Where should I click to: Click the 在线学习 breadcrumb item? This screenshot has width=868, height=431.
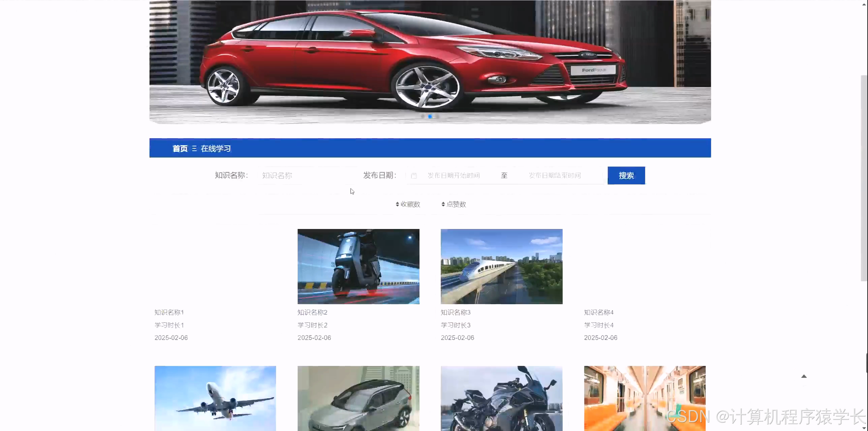[216, 148]
